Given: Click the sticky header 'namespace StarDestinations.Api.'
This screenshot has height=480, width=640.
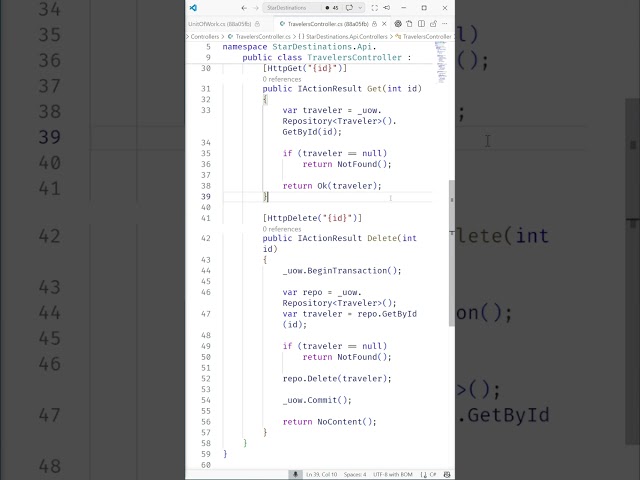Looking at the screenshot, I should pyautogui.click(x=299, y=47).
